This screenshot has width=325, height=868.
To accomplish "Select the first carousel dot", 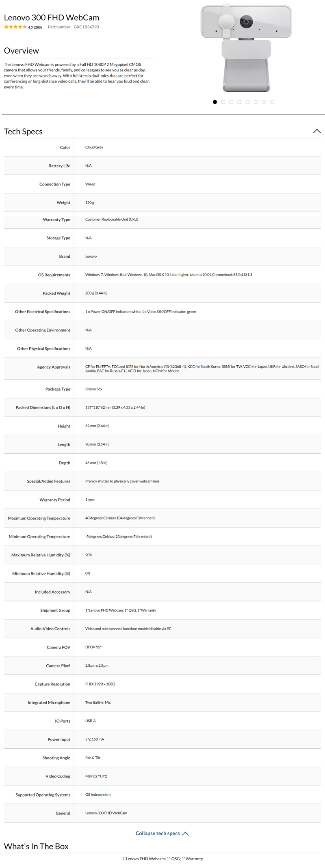I will pos(215,102).
